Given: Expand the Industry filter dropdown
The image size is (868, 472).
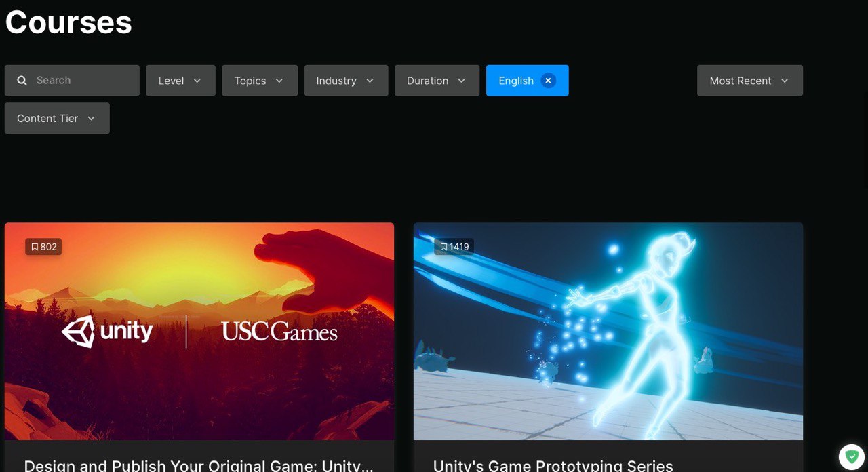Looking at the screenshot, I should [x=346, y=80].
